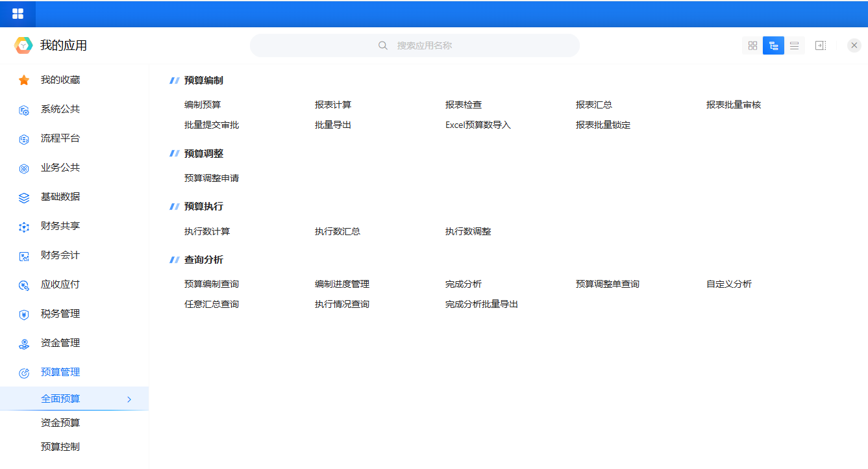The image size is (868, 469).
Task: Click the 应收应付 sidebar icon
Action: click(x=24, y=285)
